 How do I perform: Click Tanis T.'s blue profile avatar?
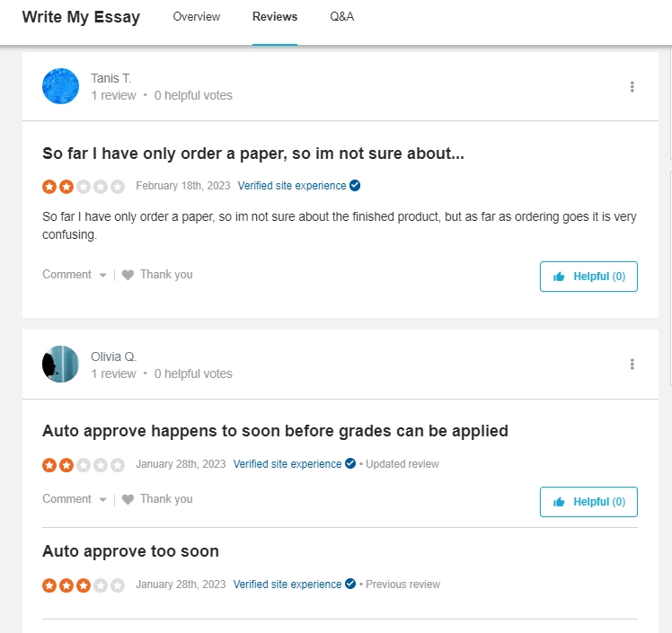point(60,86)
